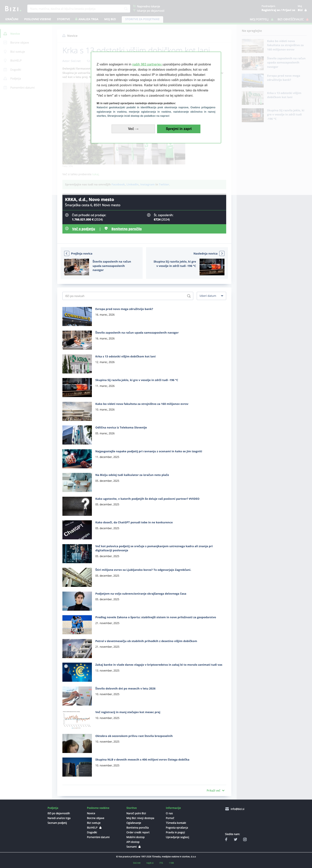Open Upravljanje soglasij footer link
Screen dimensions: 312x868
(x=177, y=837)
